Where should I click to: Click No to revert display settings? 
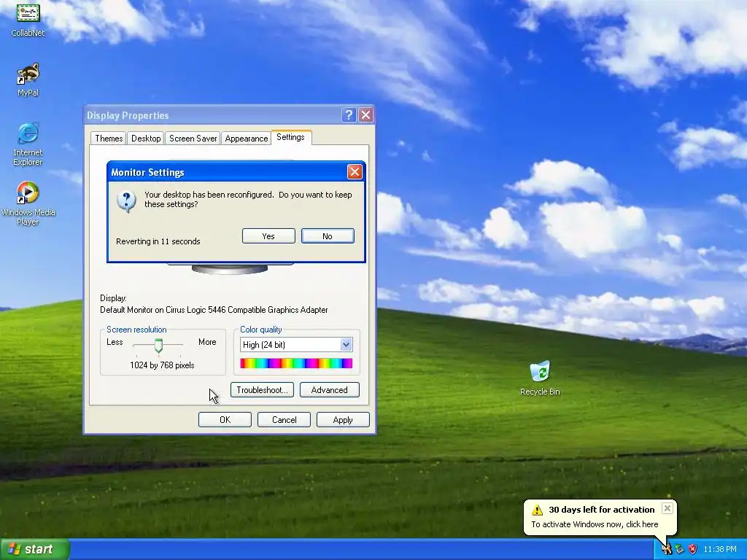tap(328, 236)
